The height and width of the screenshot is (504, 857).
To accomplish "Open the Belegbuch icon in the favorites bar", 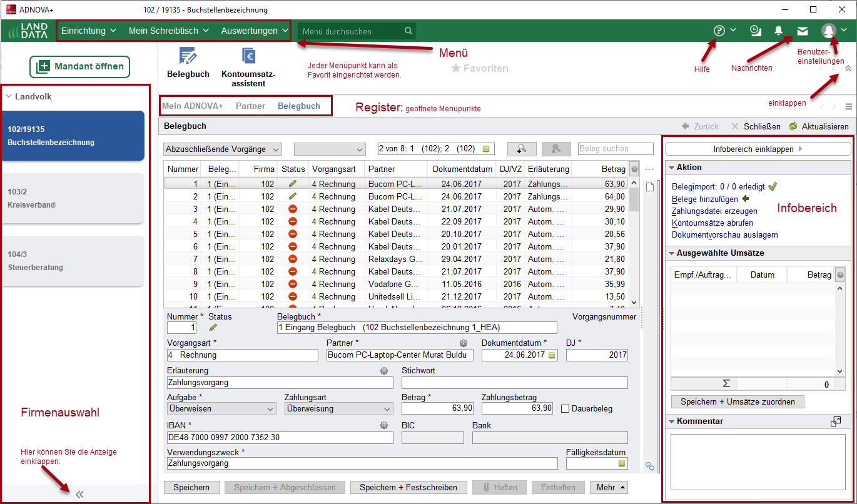I will click(188, 57).
